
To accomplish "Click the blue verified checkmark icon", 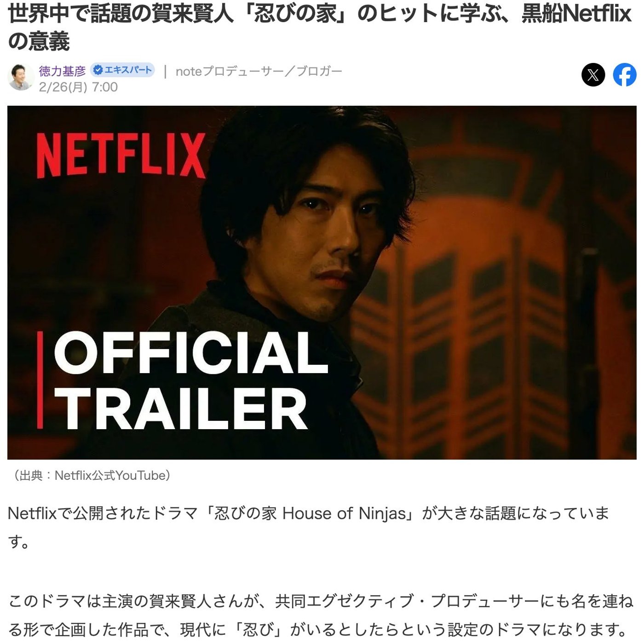I will pyautogui.click(x=98, y=70).
